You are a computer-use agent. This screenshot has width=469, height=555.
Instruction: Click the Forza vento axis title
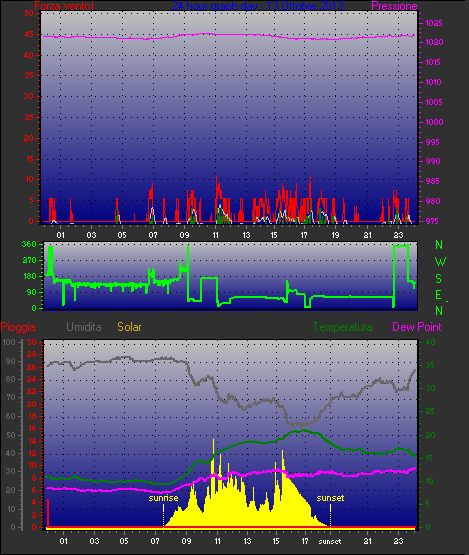click(64, 6)
